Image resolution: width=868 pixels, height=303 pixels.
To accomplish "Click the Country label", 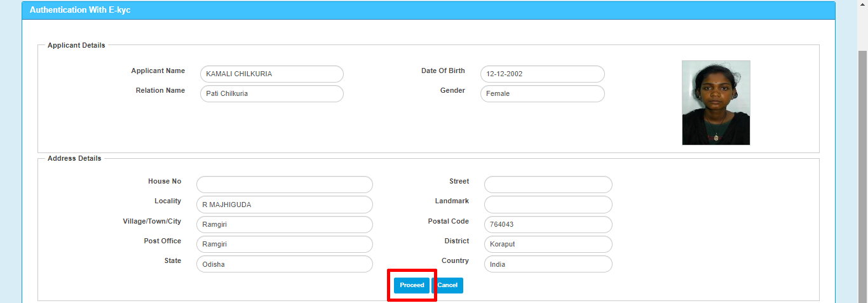I will [455, 260].
